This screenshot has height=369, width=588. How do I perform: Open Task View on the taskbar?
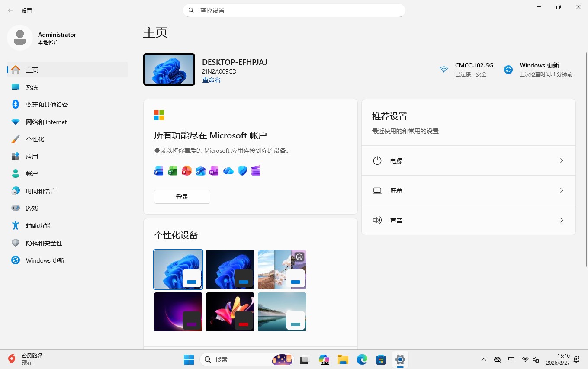point(305,359)
